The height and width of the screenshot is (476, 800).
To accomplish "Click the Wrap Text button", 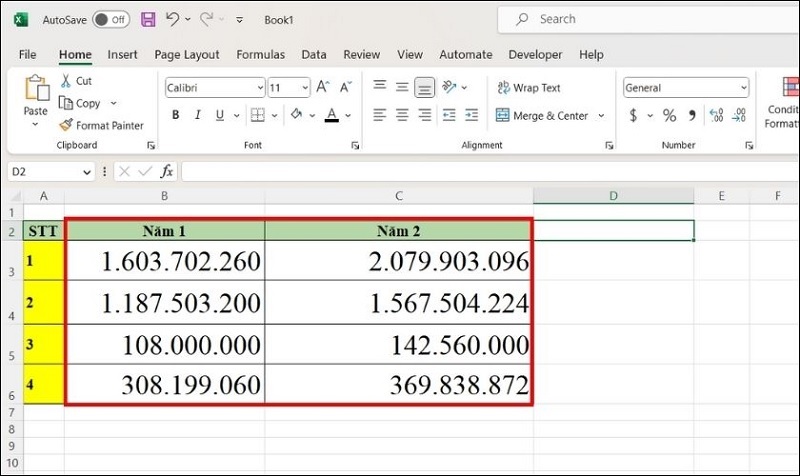I will pos(528,88).
